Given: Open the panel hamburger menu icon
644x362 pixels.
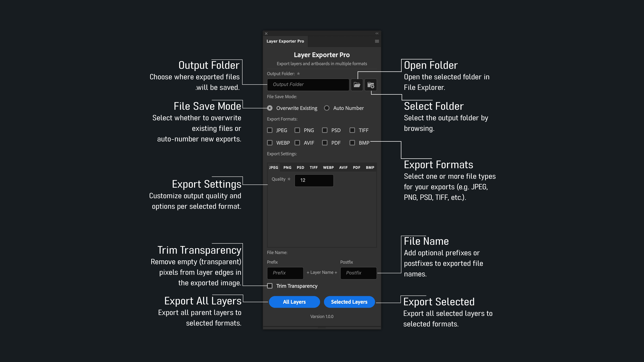Looking at the screenshot, I should coord(377,41).
